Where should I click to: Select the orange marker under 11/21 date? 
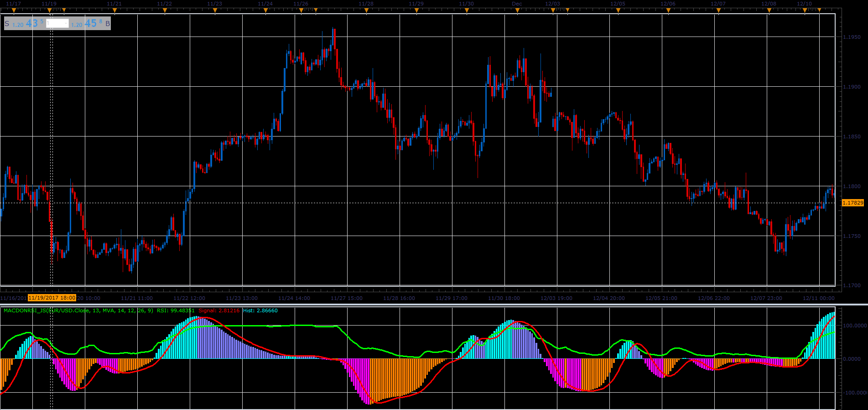114,10
